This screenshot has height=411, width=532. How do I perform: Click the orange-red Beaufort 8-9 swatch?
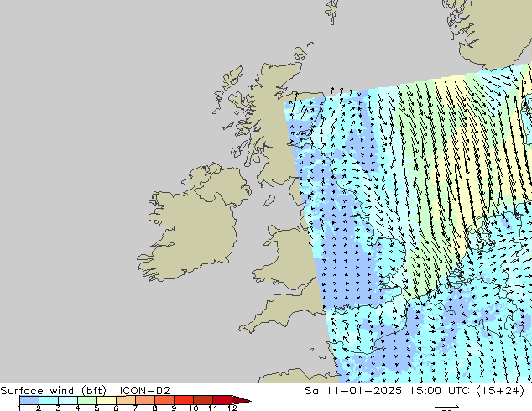tap(164, 400)
